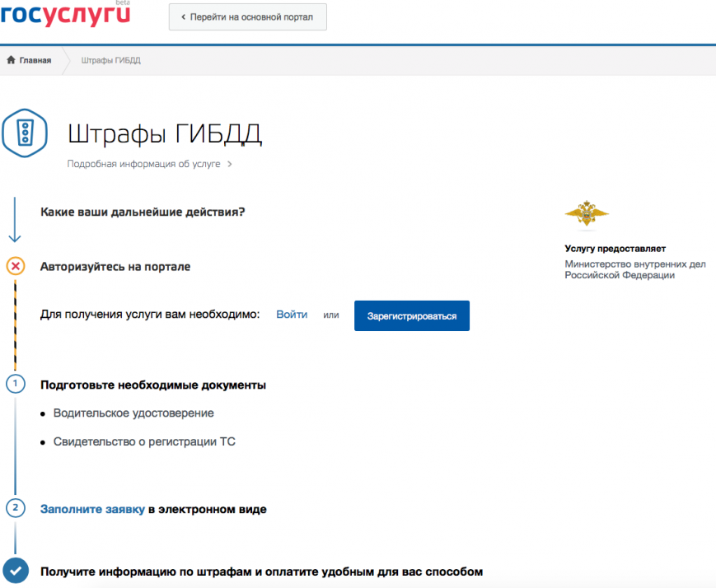The image size is (716, 588).
Task: Click 'Услугу предоставляет' label
Action: 615,249
